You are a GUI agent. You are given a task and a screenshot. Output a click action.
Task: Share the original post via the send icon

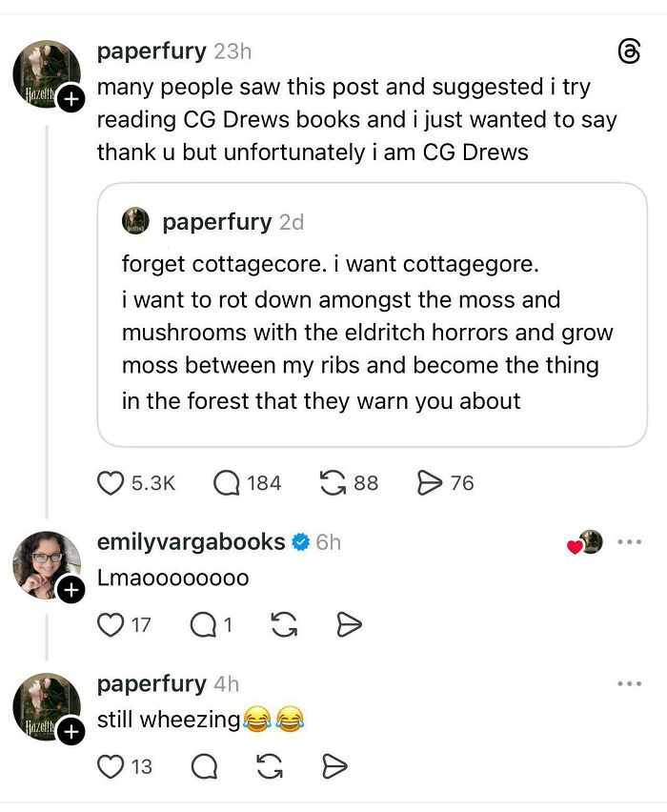point(432,482)
